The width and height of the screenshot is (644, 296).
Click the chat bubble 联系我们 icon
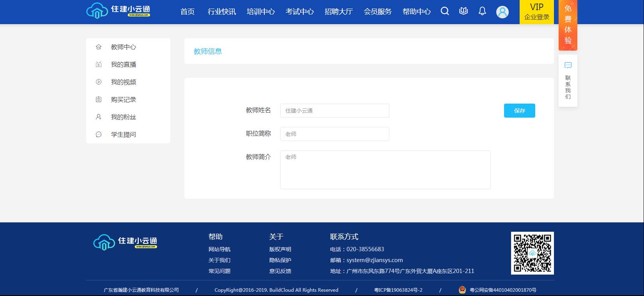click(568, 65)
